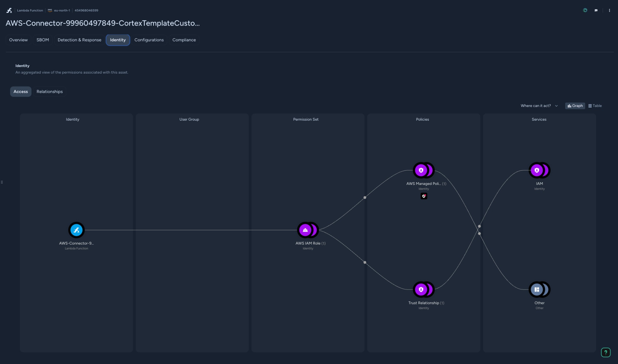Toggle the view to Table mode
Image resolution: width=618 pixels, height=364 pixels.
click(595, 106)
